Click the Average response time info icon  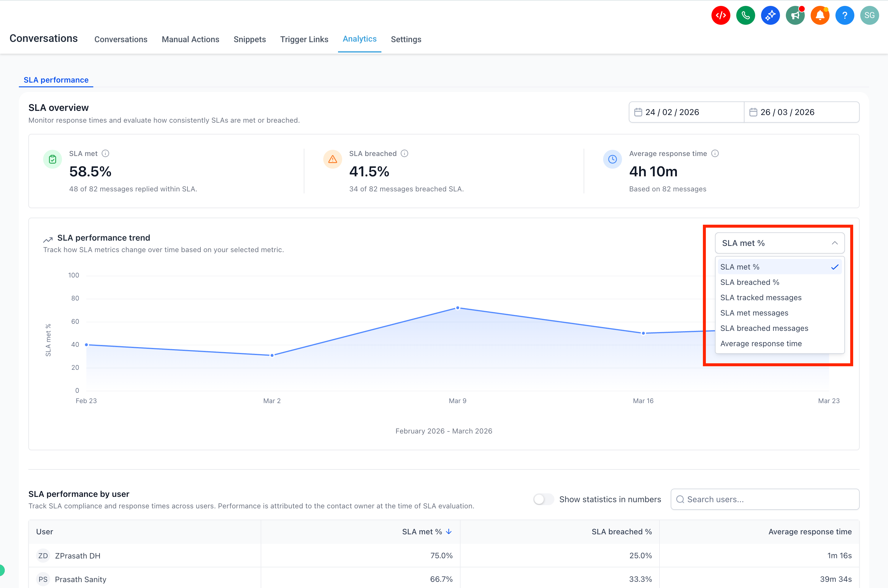click(715, 153)
